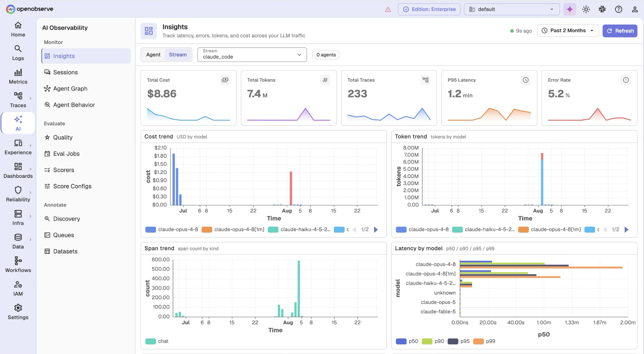The image size is (644, 354).
Task: Toggle chat series in Span trend legend
Action: [x=157, y=341]
